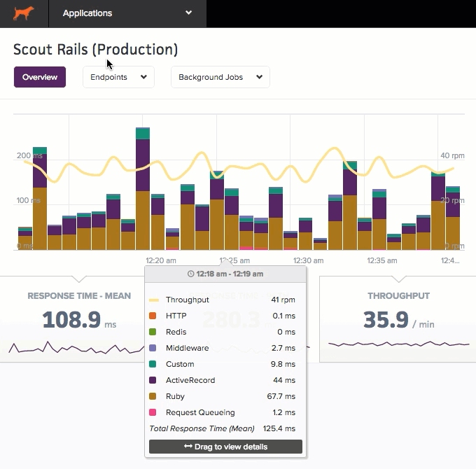The height and width of the screenshot is (469, 476).
Task: Click the 12:20 am axis label
Action: tap(161, 260)
